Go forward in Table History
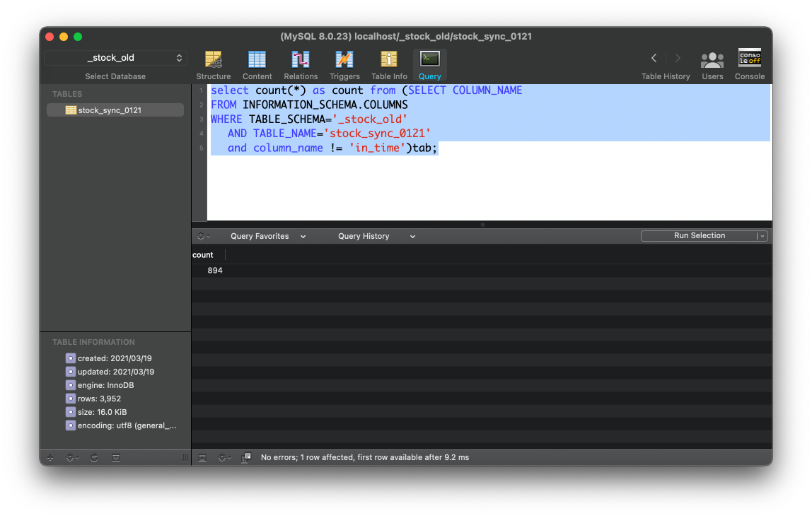 pos(678,58)
